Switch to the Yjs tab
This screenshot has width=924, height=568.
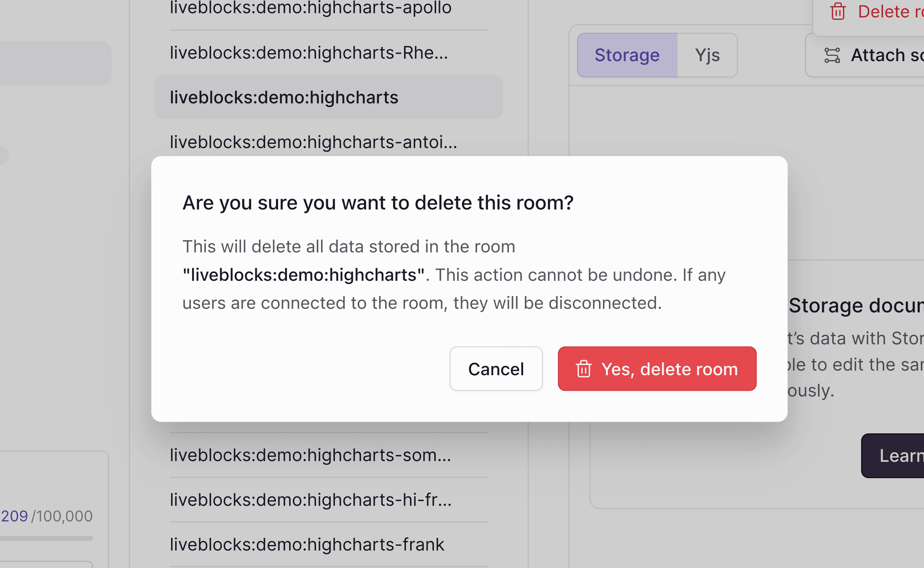tap(707, 55)
